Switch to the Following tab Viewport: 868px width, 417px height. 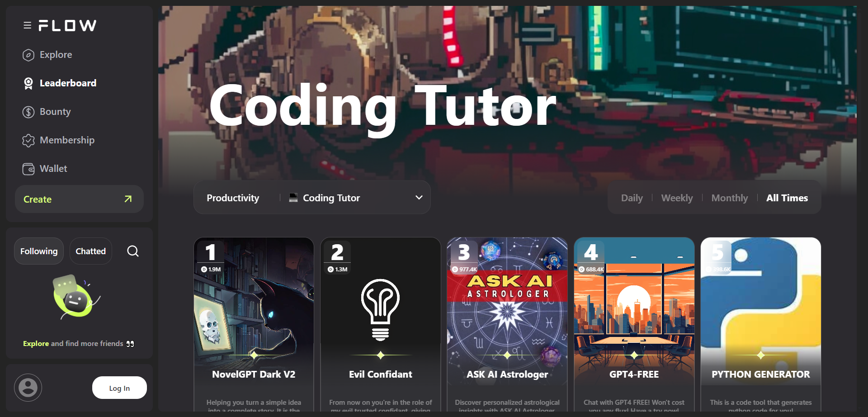point(39,251)
